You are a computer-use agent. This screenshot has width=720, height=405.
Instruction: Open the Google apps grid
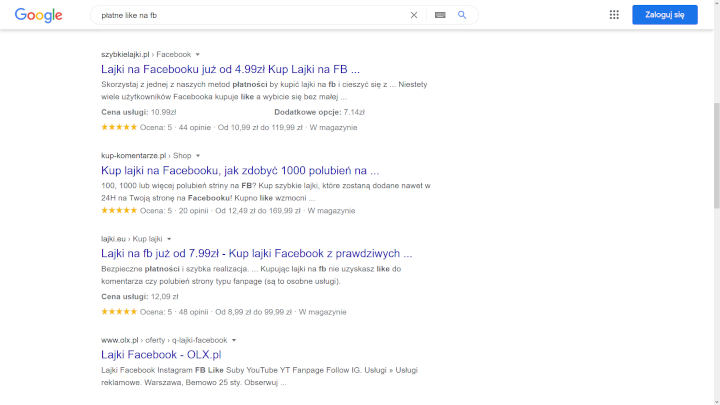[614, 15]
